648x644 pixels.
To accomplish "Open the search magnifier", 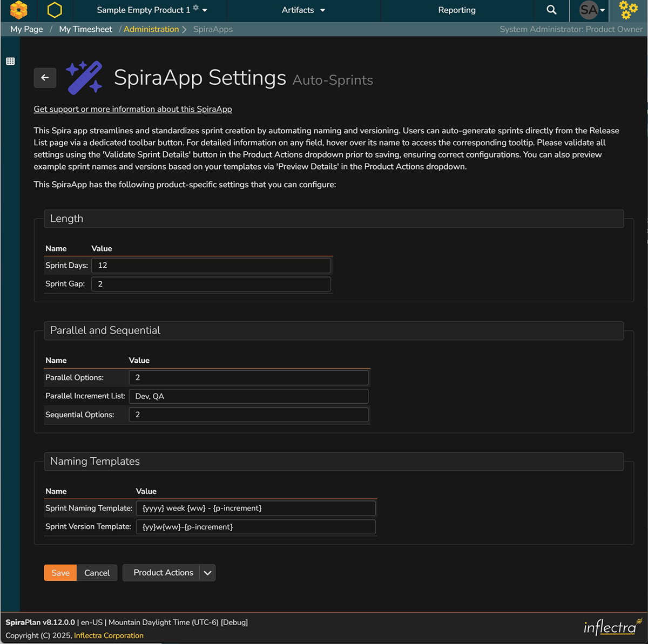I will [x=551, y=10].
